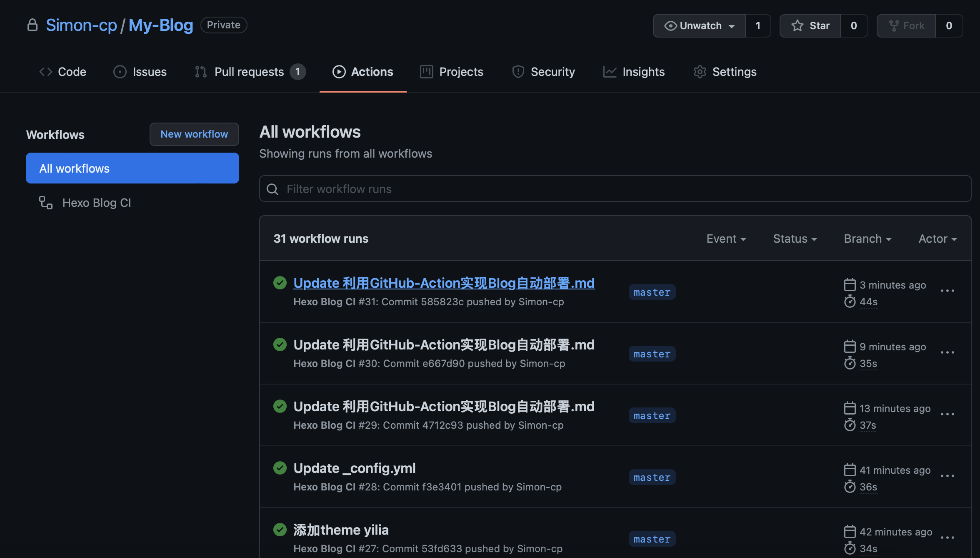Viewport: 980px width, 558px height.
Task: Open the options menu for run #29
Action: tap(947, 414)
